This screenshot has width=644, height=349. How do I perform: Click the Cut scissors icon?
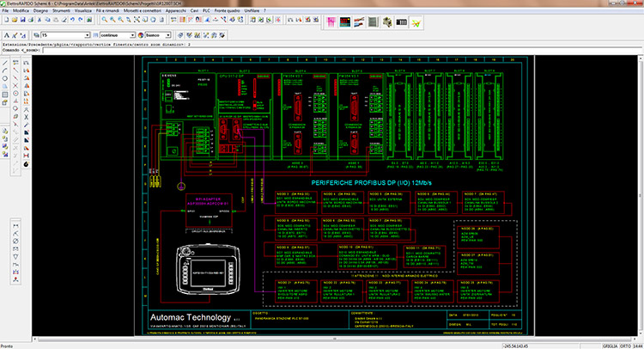coord(39,20)
